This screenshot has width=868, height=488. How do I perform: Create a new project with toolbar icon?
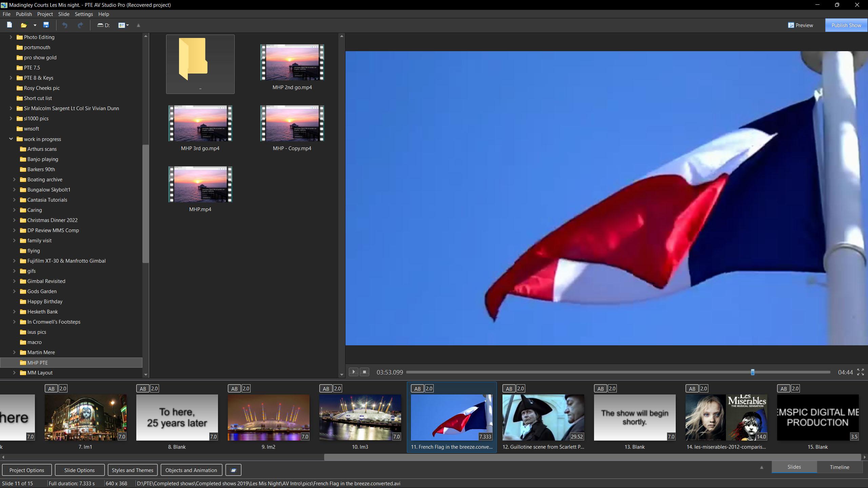pos(9,25)
